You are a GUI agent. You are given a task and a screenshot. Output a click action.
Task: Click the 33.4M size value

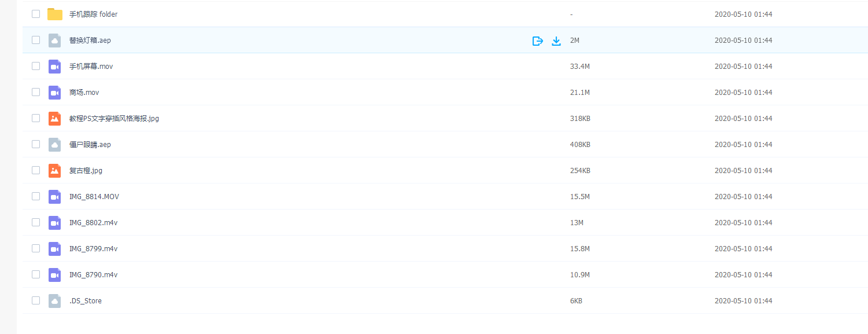pos(580,67)
